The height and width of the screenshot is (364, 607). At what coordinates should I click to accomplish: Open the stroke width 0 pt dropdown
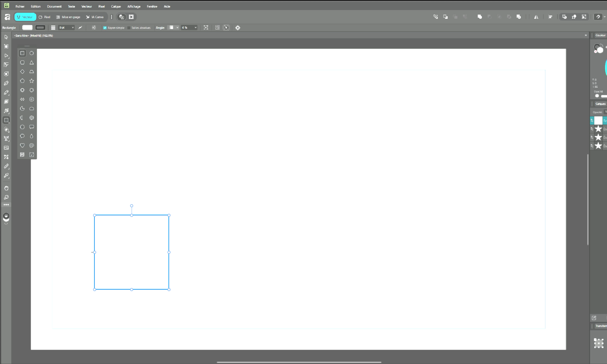coord(72,28)
